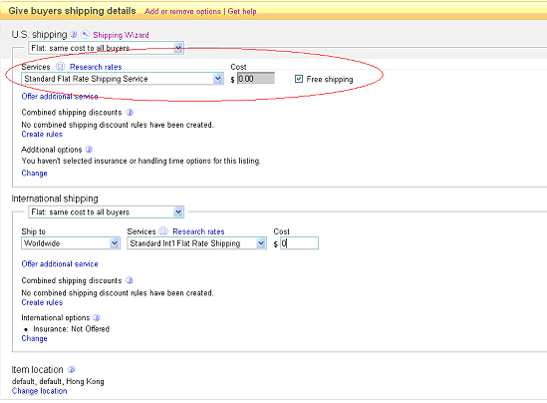The height and width of the screenshot is (403, 547).
Task: Click the international shipping Cost input field
Action: 299,243
